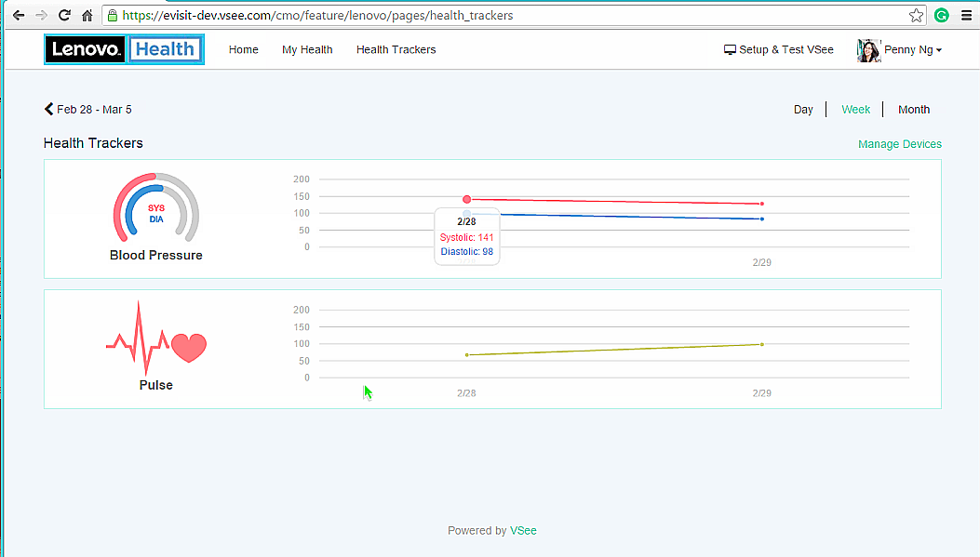
Task: Click Penny Ng's profile avatar
Action: (x=868, y=50)
